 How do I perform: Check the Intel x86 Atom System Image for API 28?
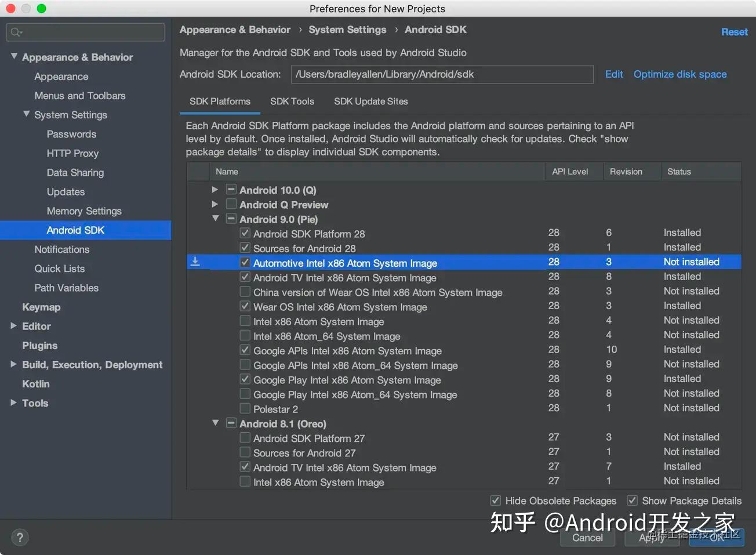pos(245,321)
